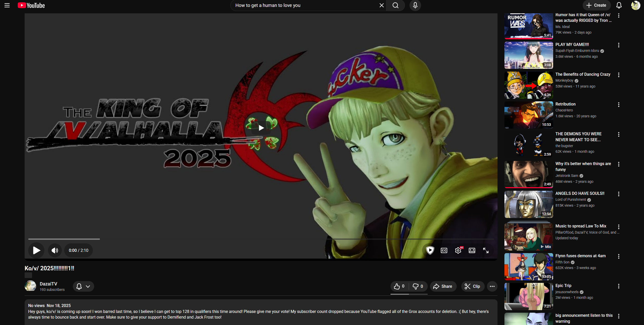Share this video
Image resolution: width=644 pixels, height=325 pixels.
click(x=443, y=286)
